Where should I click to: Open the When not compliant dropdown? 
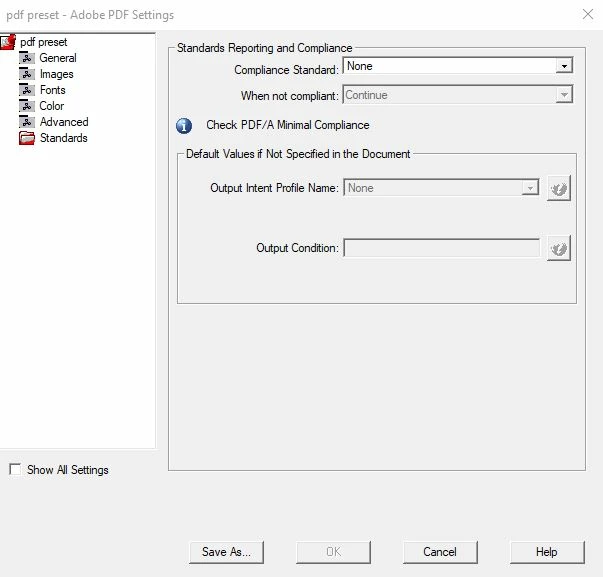pos(458,95)
